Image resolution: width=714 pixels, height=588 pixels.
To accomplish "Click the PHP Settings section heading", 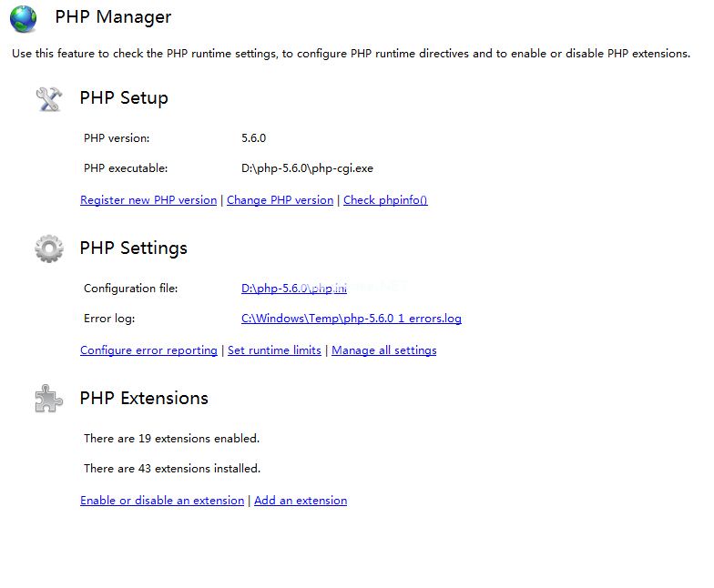I will (133, 248).
